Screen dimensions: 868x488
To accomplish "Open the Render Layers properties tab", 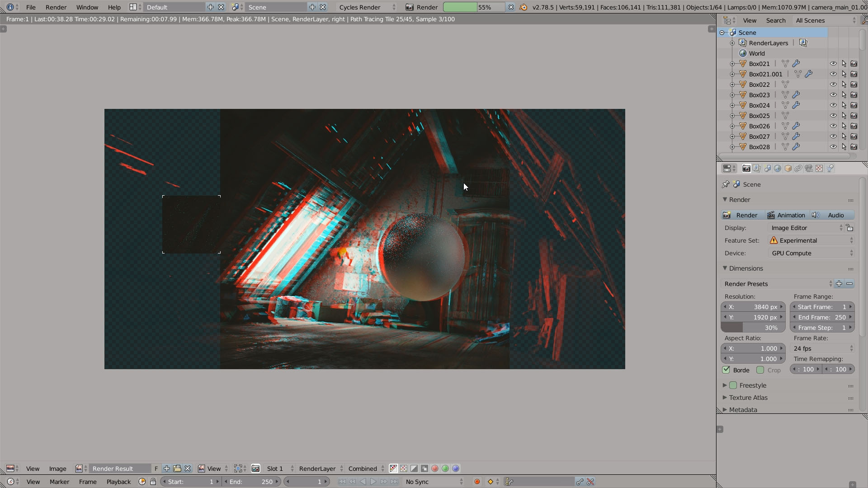I will (757, 169).
